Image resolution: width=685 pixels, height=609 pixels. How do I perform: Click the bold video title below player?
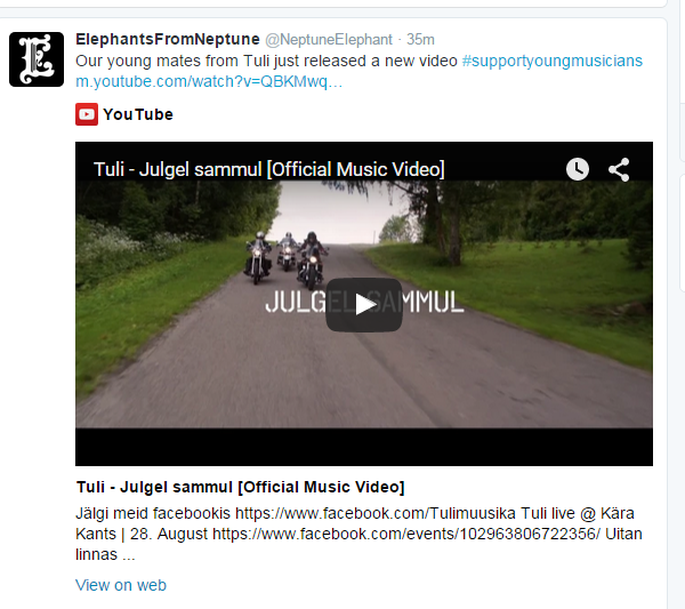(x=241, y=487)
